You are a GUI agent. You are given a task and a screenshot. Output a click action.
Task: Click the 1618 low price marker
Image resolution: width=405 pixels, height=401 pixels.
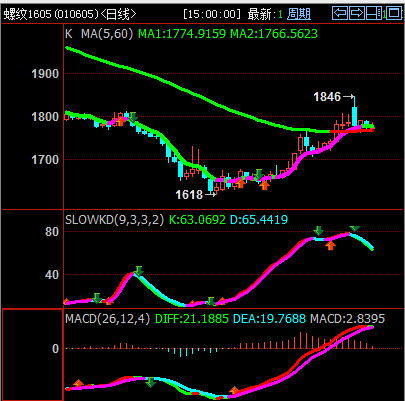[x=189, y=195]
